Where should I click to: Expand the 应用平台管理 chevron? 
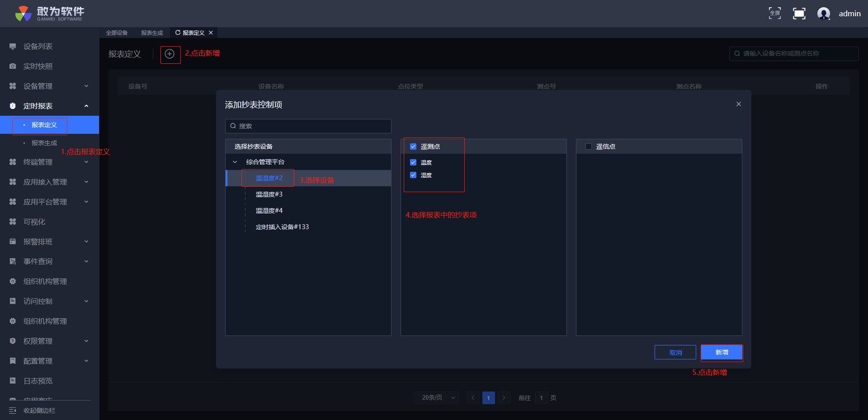86,202
